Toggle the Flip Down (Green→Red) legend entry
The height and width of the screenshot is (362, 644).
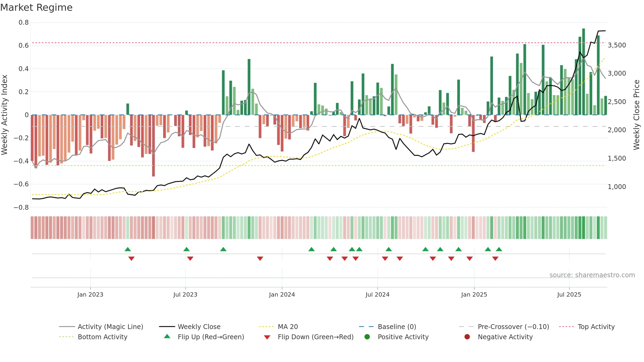[x=309, y=337]
